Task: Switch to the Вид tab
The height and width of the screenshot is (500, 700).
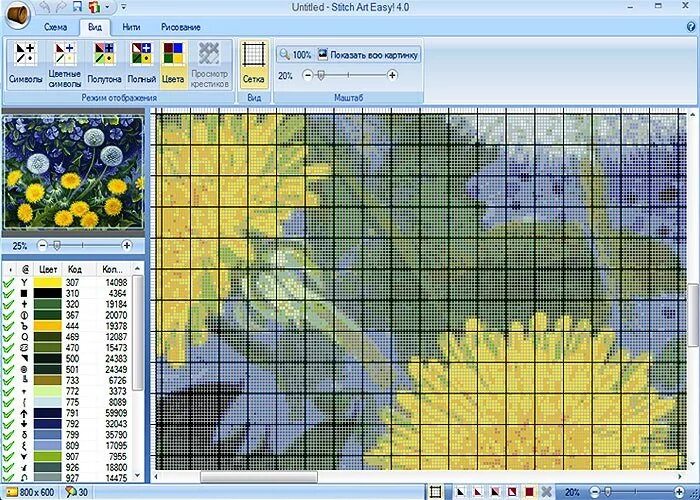Action: (x=95, y=27)
